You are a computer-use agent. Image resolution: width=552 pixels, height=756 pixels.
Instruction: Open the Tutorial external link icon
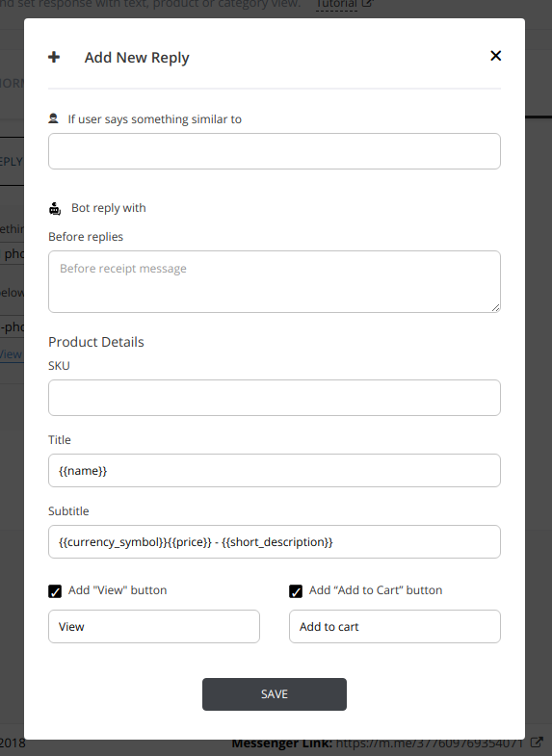pyautogui.click(x=367, y=4)
